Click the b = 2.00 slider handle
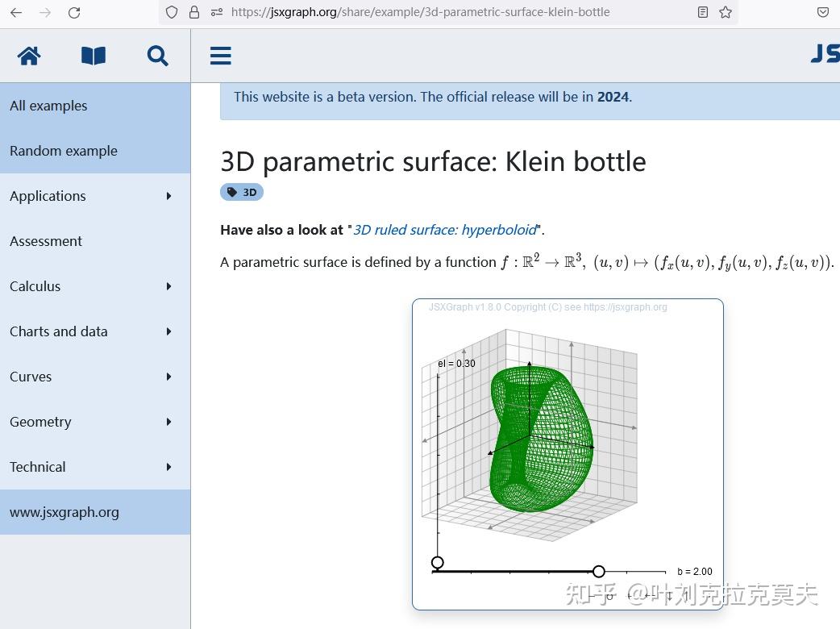 pos(599,571)
